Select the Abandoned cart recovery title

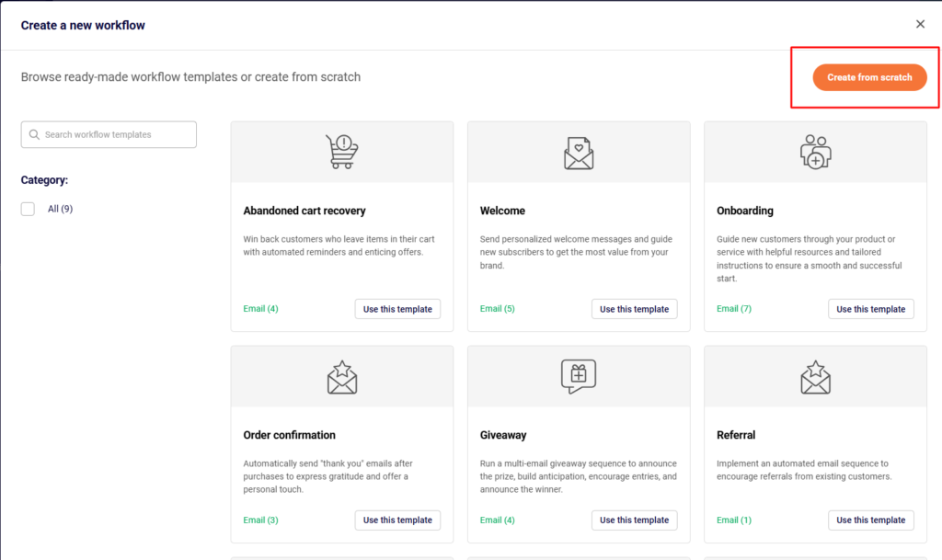point(304,211)
